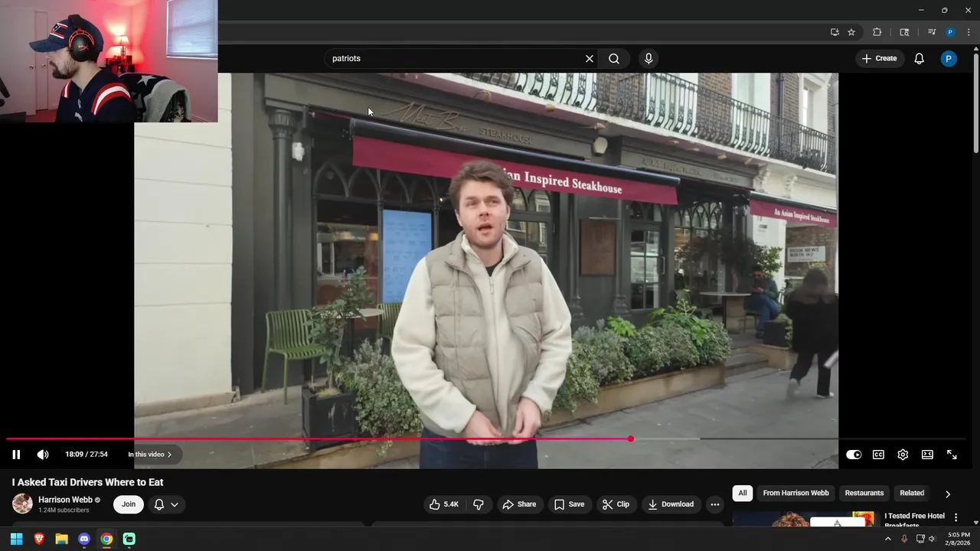Image resolution: width=980 pixels, height=551 pixels.
Task: Share this video
Action: [519, 504]
